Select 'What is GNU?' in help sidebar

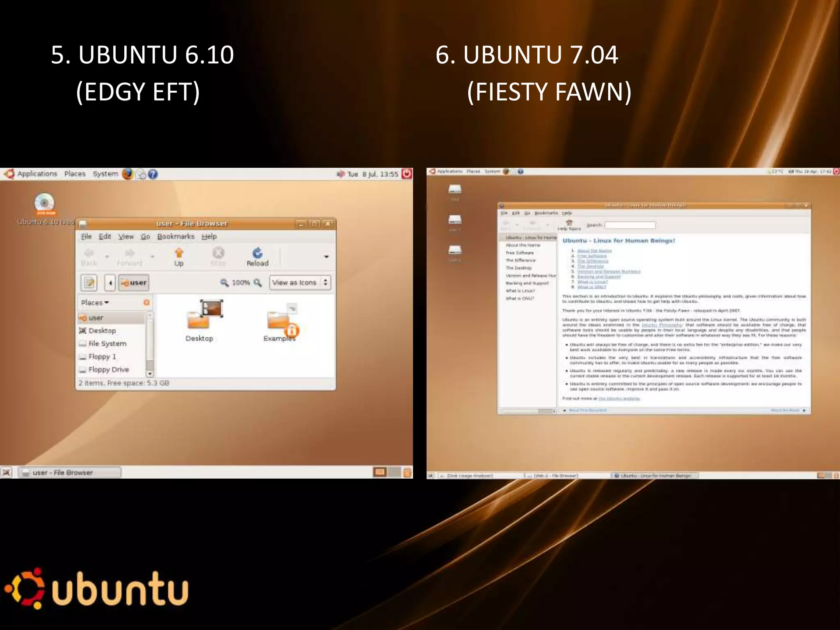[x=520, y=298]
